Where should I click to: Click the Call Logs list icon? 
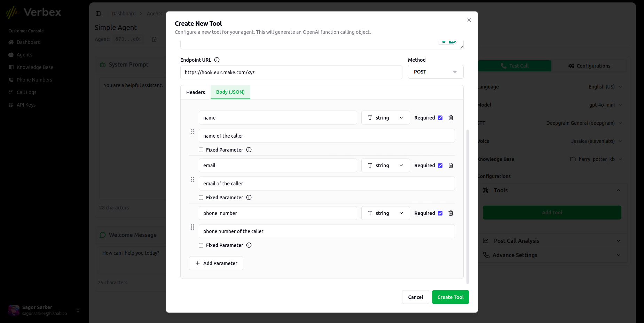click(11, 92)
